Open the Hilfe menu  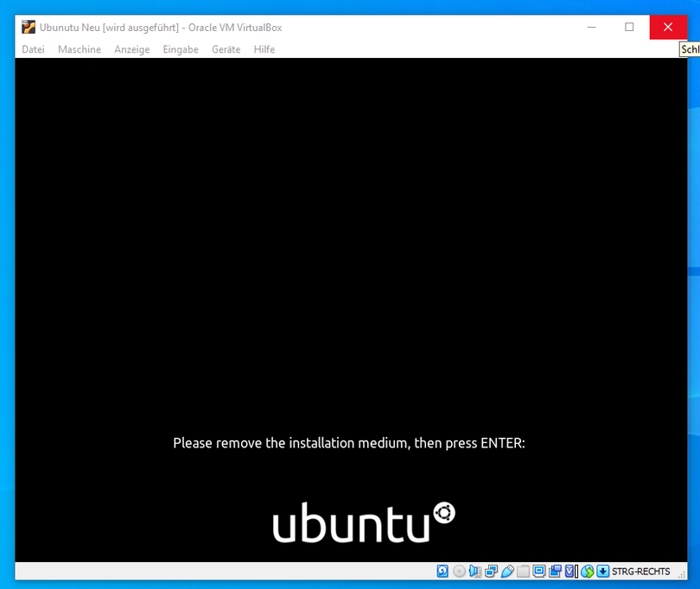(264, 49)
